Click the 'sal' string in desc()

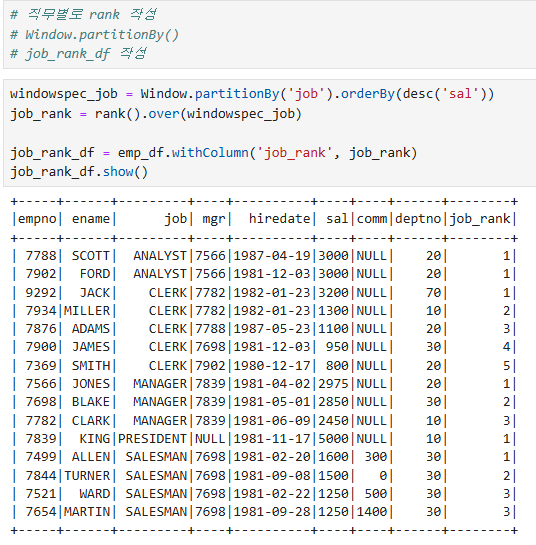(x=460, y=93)
